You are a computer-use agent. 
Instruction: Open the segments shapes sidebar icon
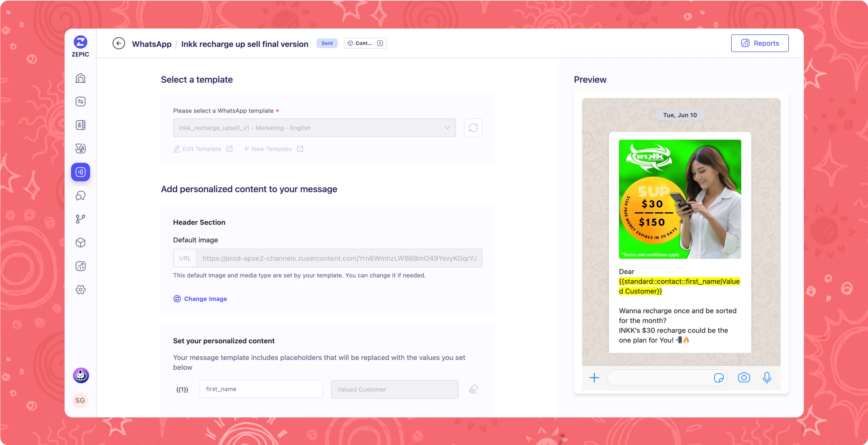coord(80,149)
